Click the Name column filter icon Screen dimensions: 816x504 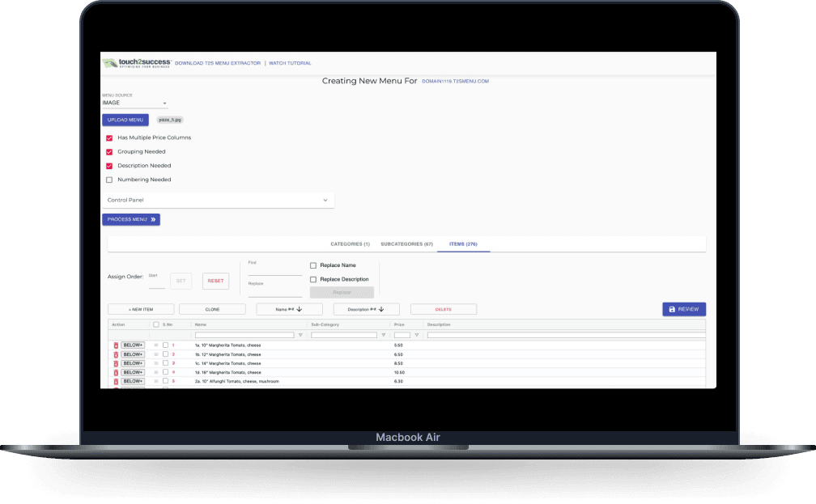point(300,335)
